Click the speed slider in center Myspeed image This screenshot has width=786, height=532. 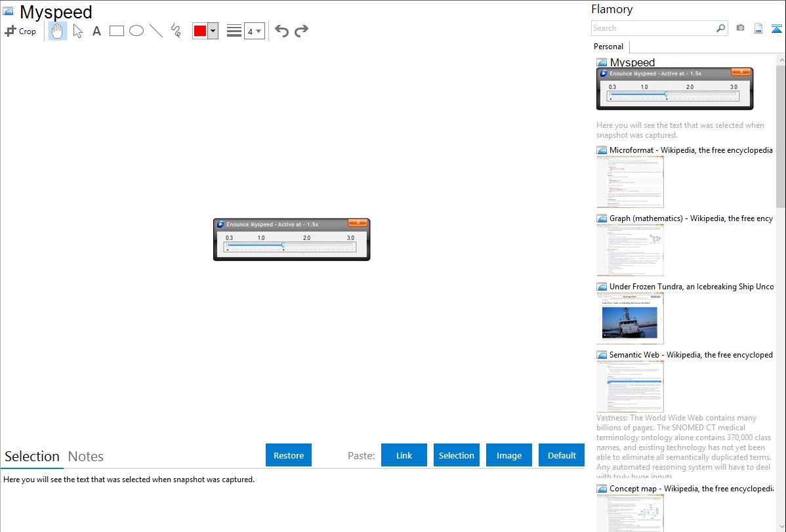click(x=290, y=247)
